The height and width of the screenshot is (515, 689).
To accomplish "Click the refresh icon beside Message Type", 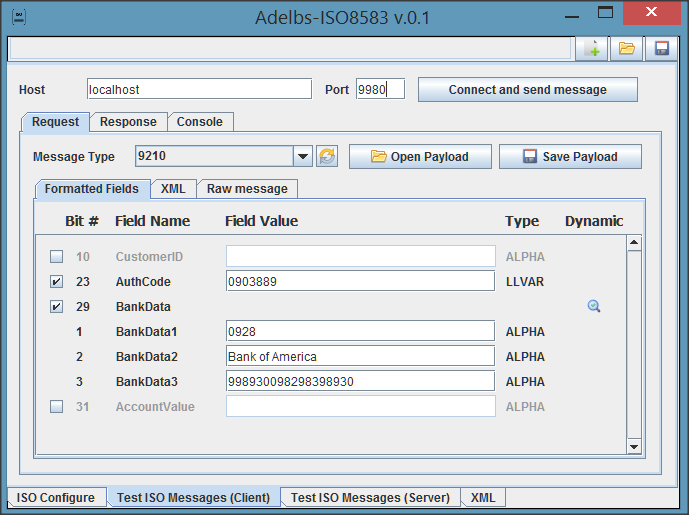I will tap(327, 156).
